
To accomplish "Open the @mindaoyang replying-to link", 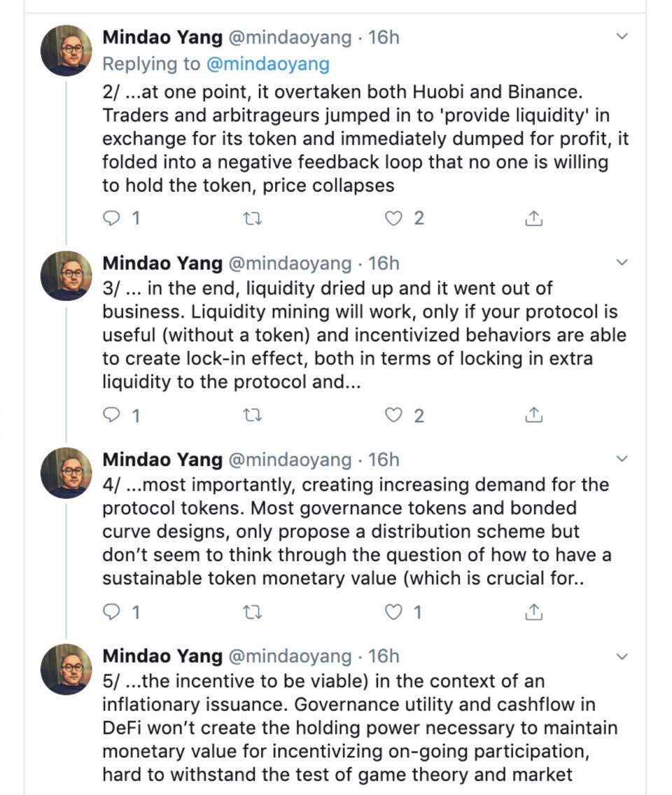I will pyautogui.click(x=268, y=64).
